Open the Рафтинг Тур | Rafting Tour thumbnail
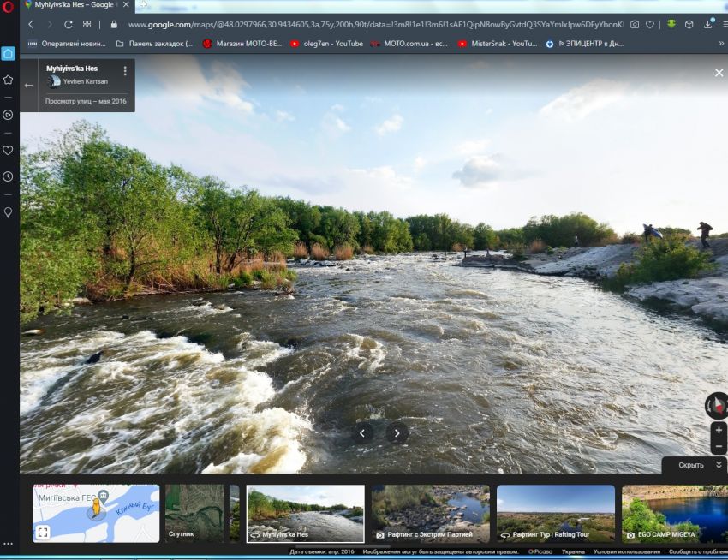Image resolution: width=728 pixels, height=560 pixels. tap(556, 514)
